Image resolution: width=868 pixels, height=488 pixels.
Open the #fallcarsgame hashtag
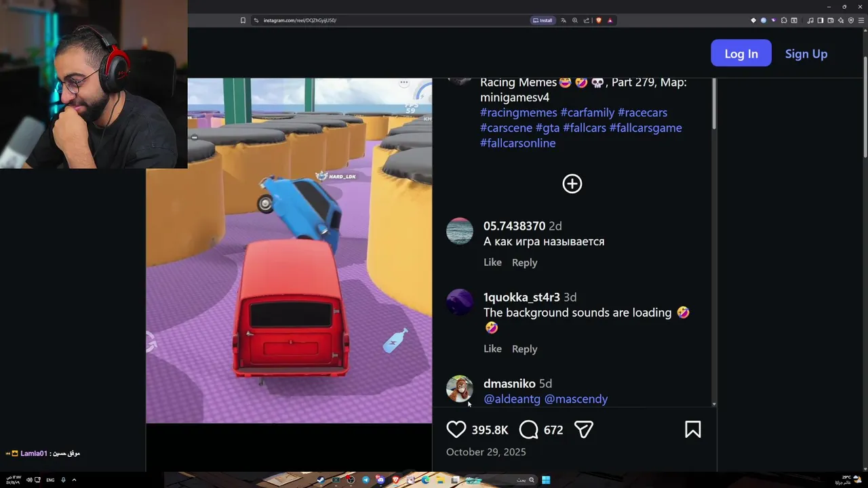(x=646, y=127)
